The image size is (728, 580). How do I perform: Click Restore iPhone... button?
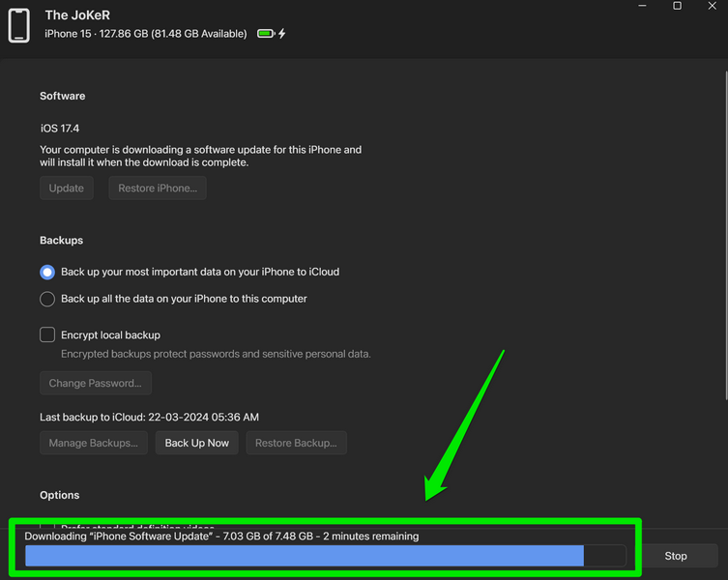tap(157, 188)
